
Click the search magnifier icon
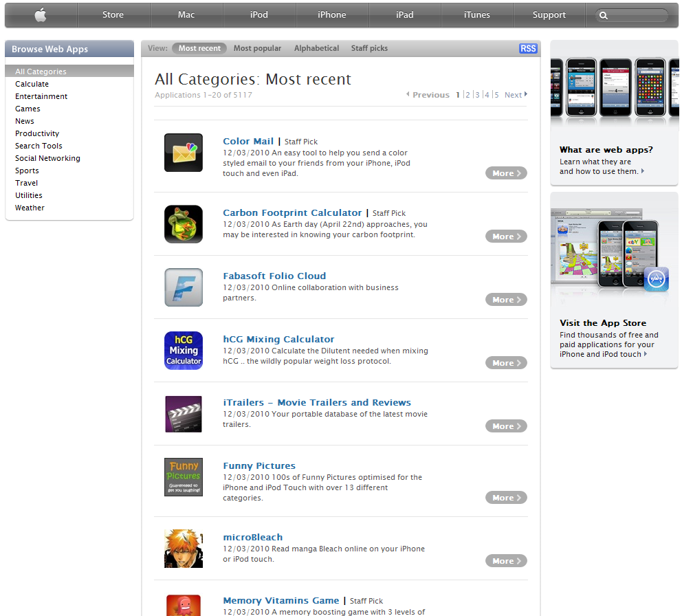pyautogui.click(x=603, y=16)
